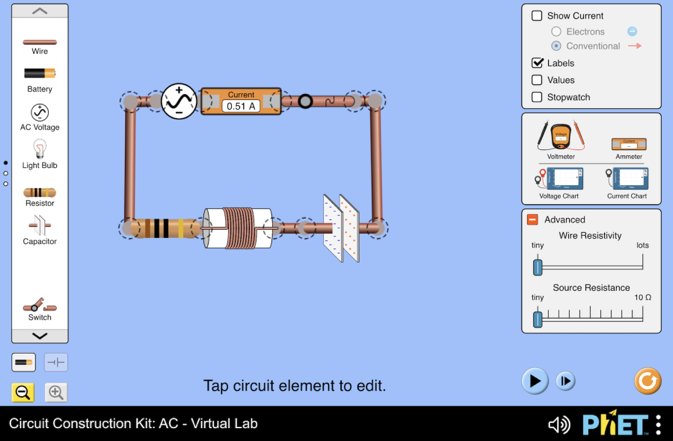The width and height of the screenshot is (673, 441).
Task: Select the top-right wire junction
Action: tap(375, 101)
